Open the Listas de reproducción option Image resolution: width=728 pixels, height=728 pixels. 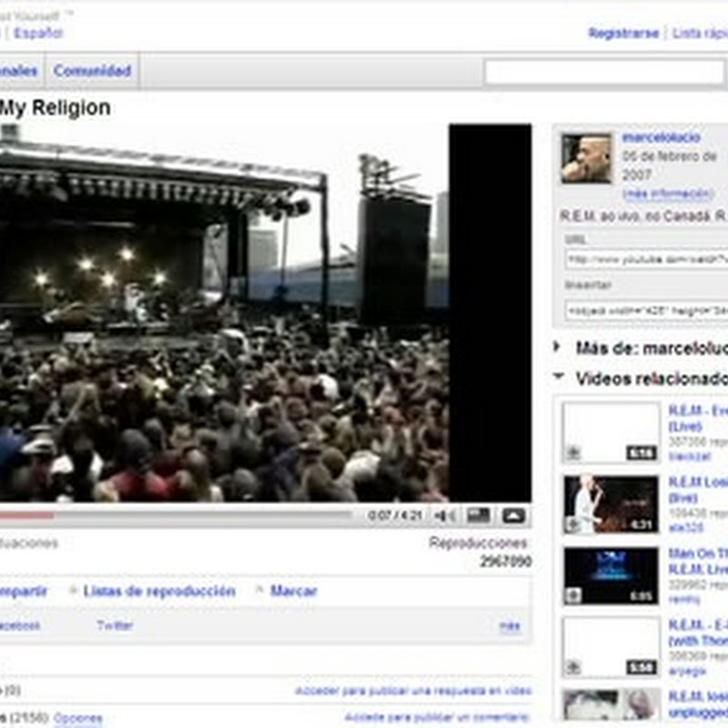coord(159,591)
